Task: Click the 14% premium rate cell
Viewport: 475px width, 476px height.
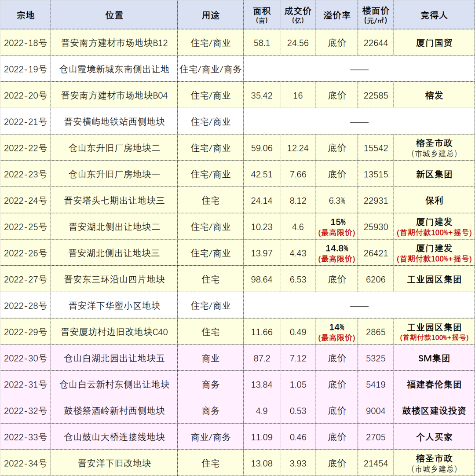Action: [x=337, y=332]
